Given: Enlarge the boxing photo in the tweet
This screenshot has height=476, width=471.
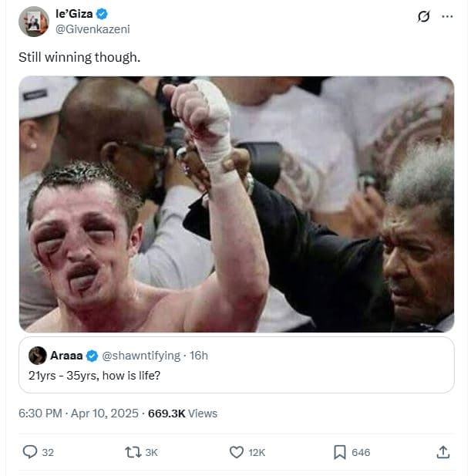Looking at the screenshot, I should [x=236, y=204].
